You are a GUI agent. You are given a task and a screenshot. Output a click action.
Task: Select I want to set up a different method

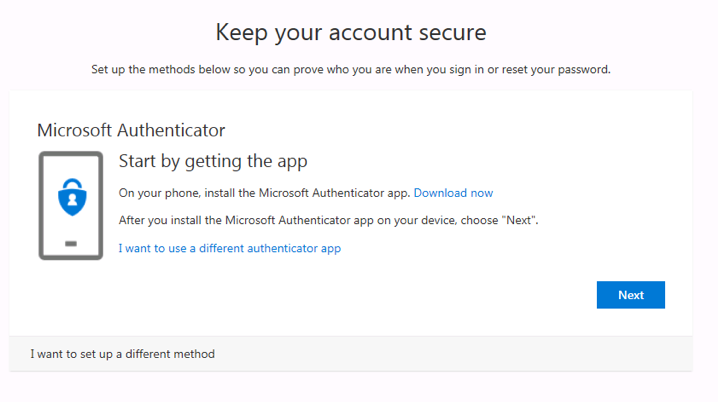122,354
